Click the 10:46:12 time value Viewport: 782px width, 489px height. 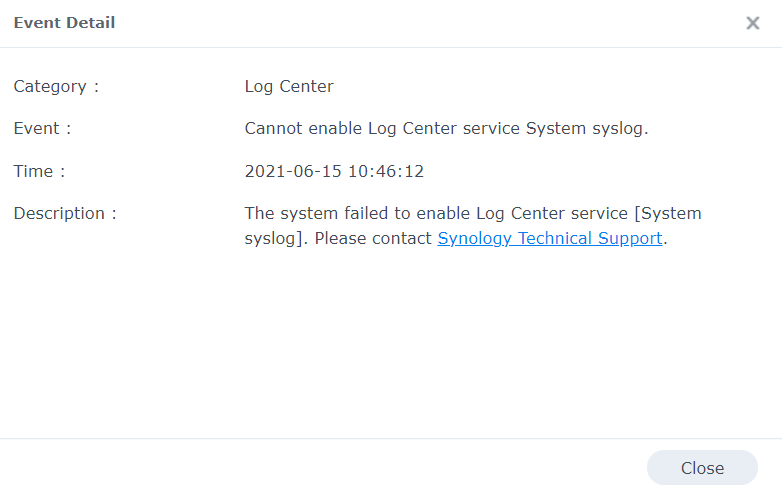(386, 171)
